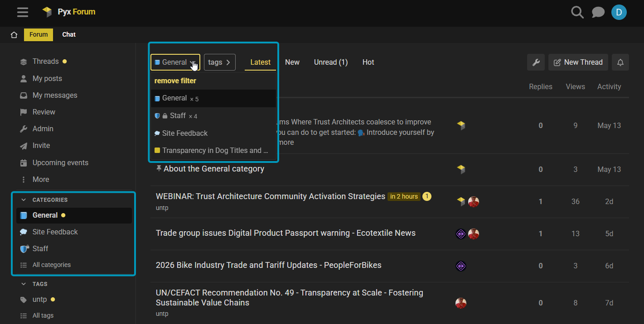Click the 2d activity of WEBINAR thread

(609, 201)
